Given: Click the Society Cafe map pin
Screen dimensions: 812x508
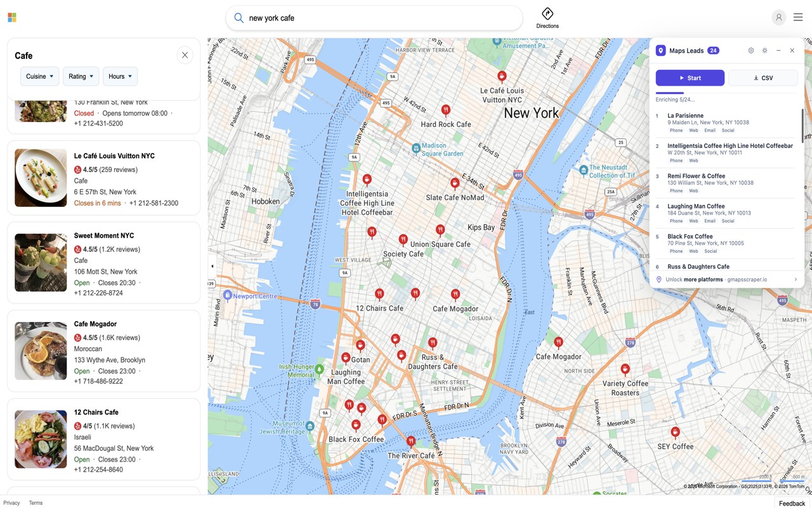Looking at the screenshot, I should click(403, 240).
